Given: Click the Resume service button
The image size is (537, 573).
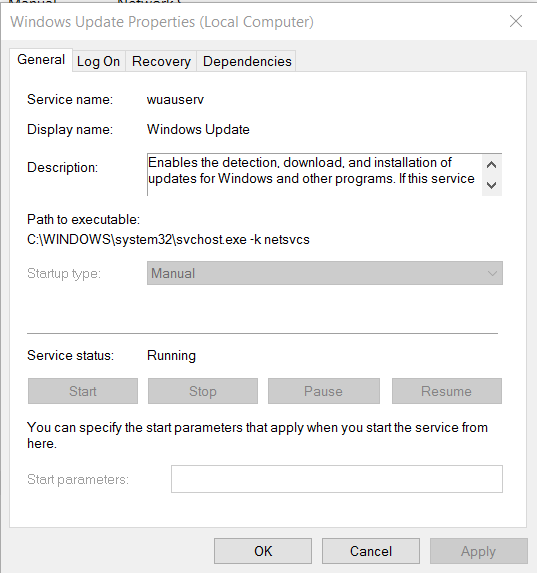Looking at the screenshot, I should click(447, 391).
